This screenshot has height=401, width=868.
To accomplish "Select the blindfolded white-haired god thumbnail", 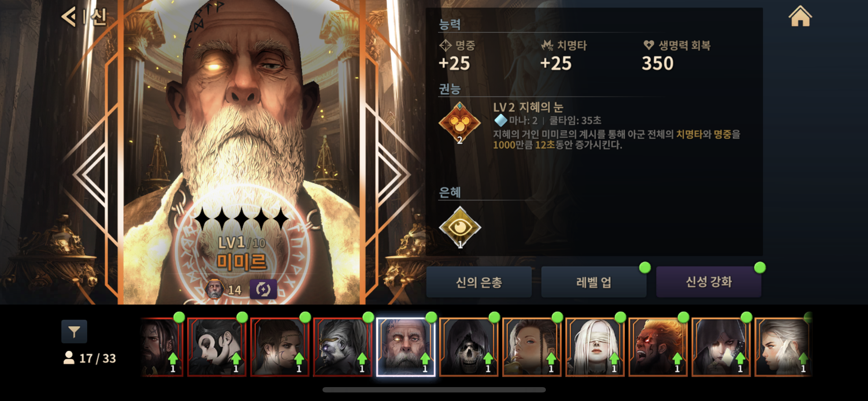I will pyautogui.click(x=595, y=347).
